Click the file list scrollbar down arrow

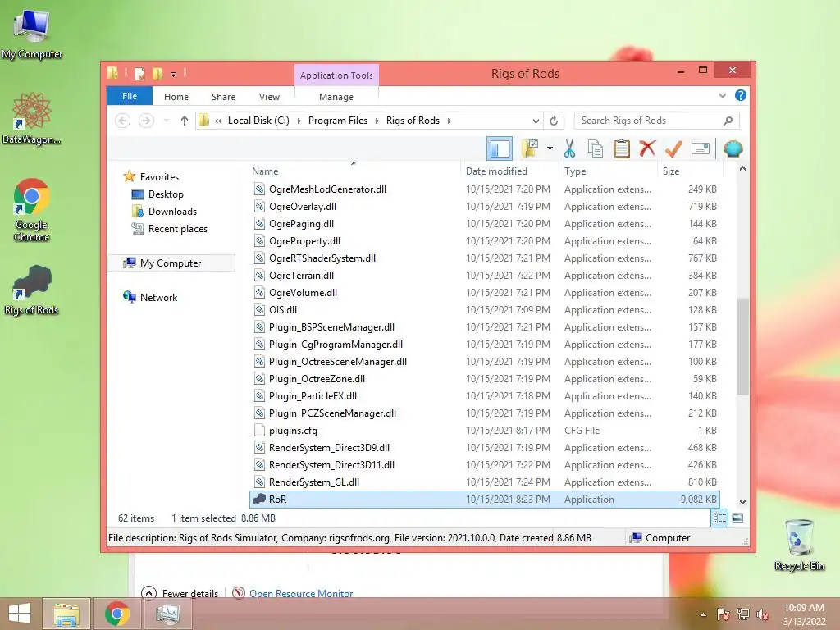click(x=742, y=502)
